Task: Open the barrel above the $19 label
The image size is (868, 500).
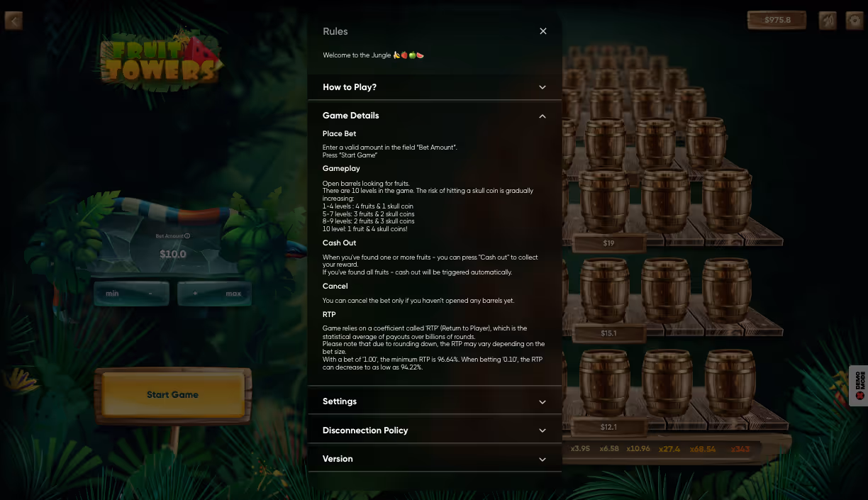Action: click(x=605, y=201)
